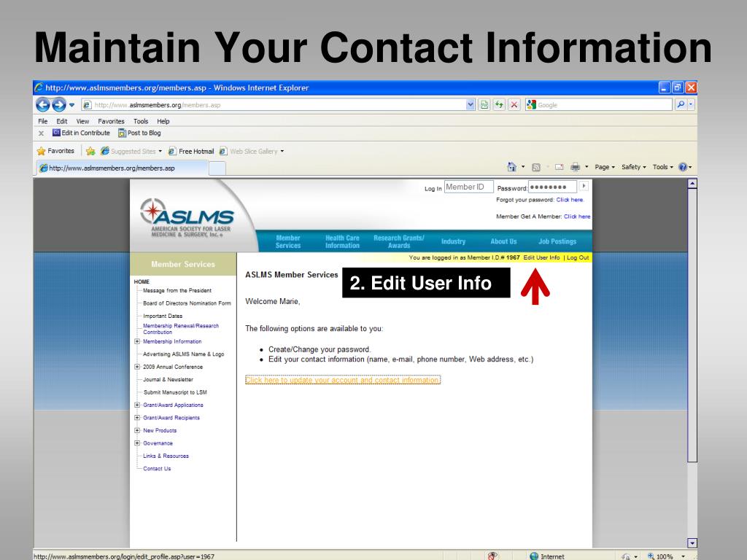The image size is (747, 560).
Task: Expand Governance tree node
Action: (137, 443)
